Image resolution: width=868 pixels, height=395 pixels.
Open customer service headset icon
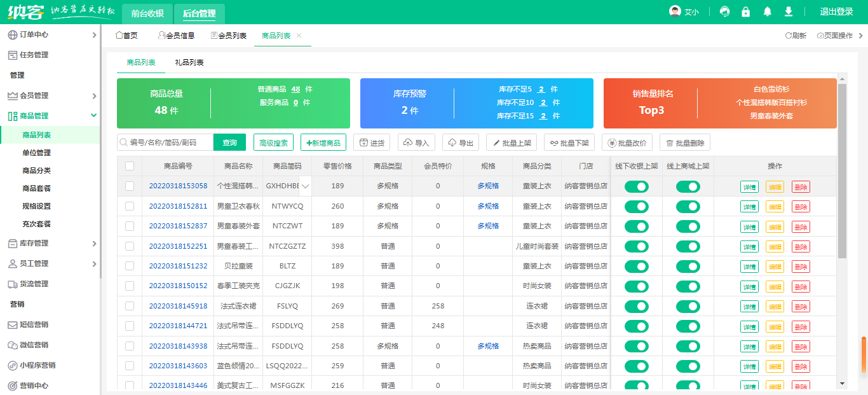coord(724,12)
